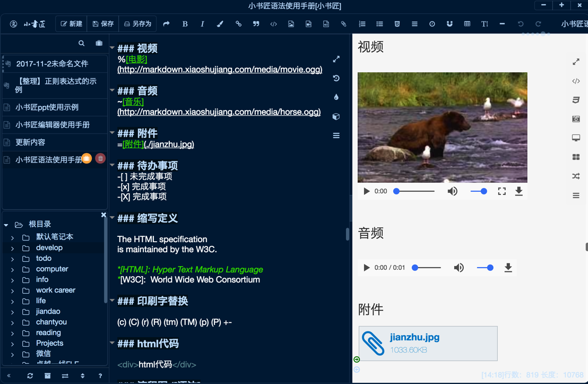Expand the develop folder

(x=12, y=249)
